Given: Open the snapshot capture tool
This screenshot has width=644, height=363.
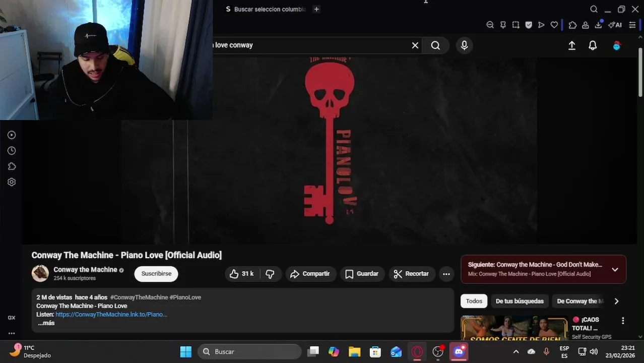Looking at the screenshot, I should (x=516, y=25).
